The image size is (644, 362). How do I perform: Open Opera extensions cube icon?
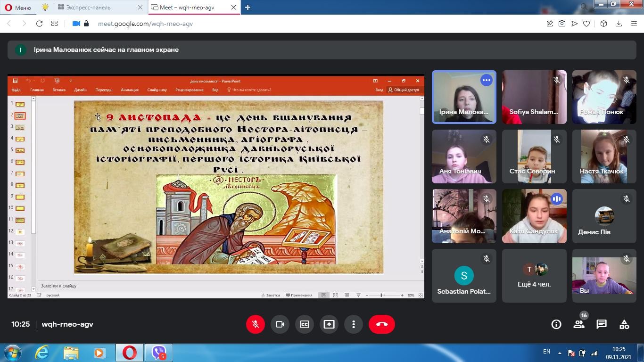tap(603, 24)
